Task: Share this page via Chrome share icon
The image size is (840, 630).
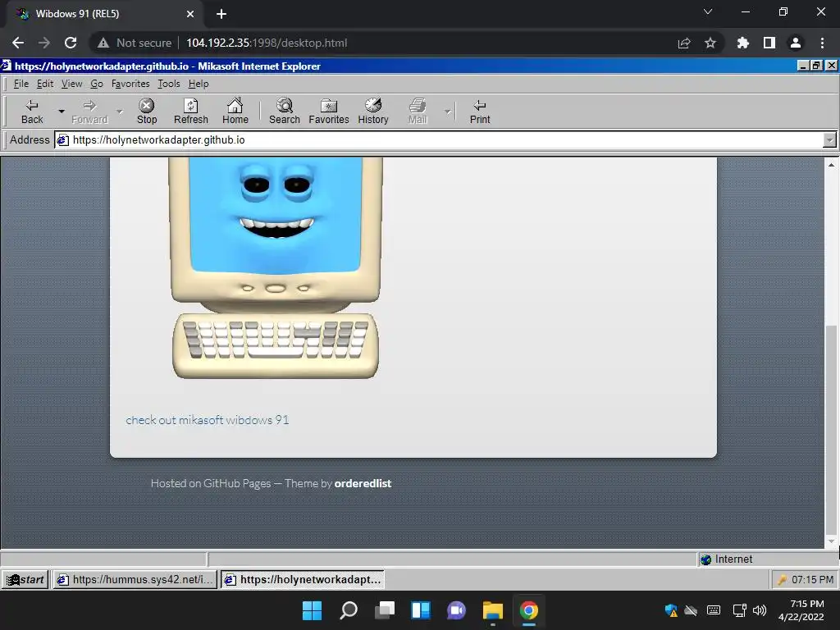Action: [684, 43]
